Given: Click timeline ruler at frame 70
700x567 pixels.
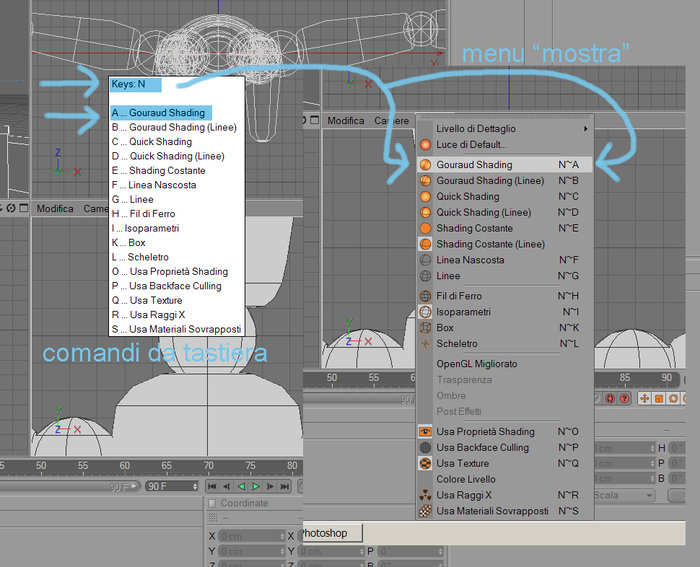Looking at the screenshot, I should [208, 466].
